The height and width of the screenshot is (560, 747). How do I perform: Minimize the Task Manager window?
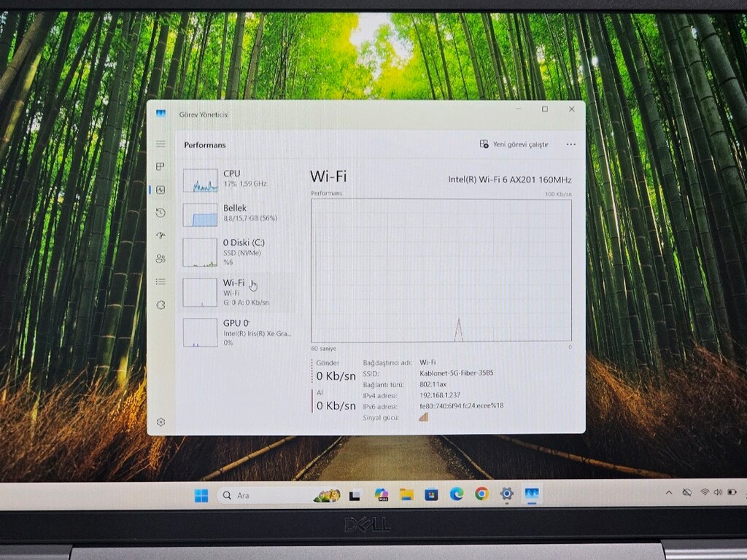(x=519, y=109)
